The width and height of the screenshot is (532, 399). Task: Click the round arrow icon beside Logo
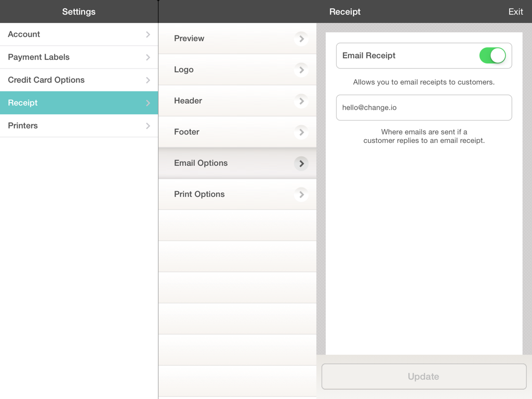coord(301,70)
